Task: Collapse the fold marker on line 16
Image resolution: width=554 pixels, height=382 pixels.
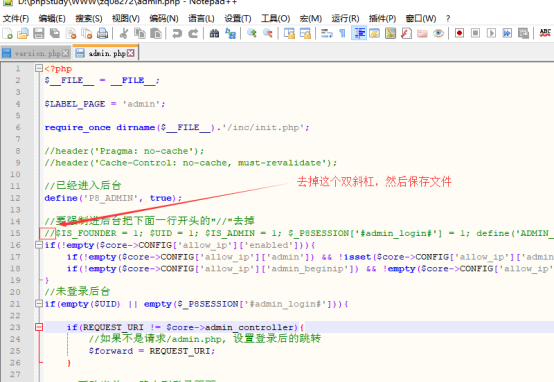Action: point(39,245)
